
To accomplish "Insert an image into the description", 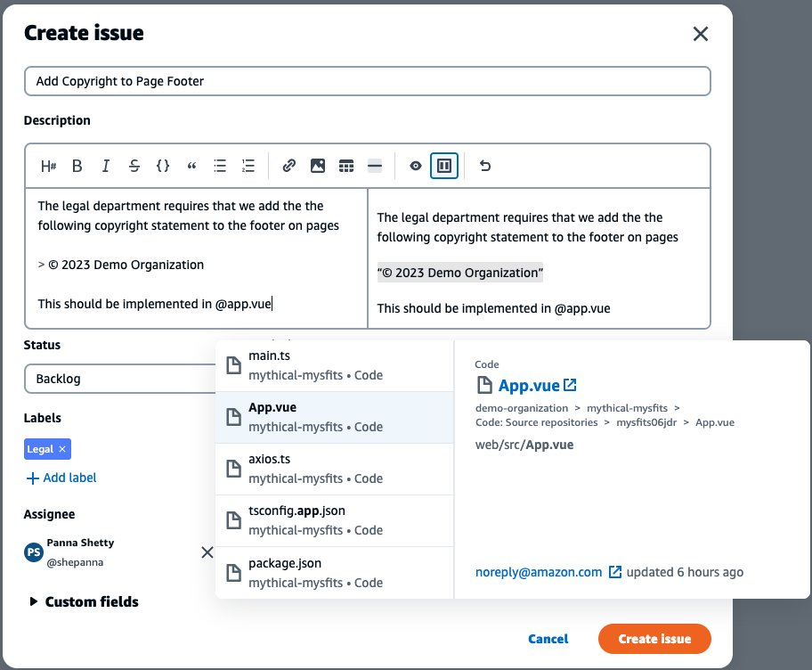I will click(317, 165).
